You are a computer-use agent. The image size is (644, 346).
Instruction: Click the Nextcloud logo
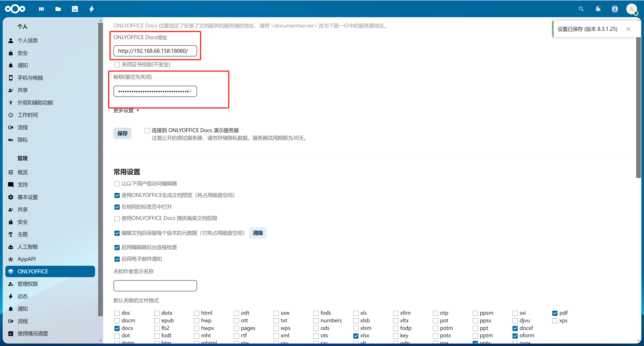point(15,9)
